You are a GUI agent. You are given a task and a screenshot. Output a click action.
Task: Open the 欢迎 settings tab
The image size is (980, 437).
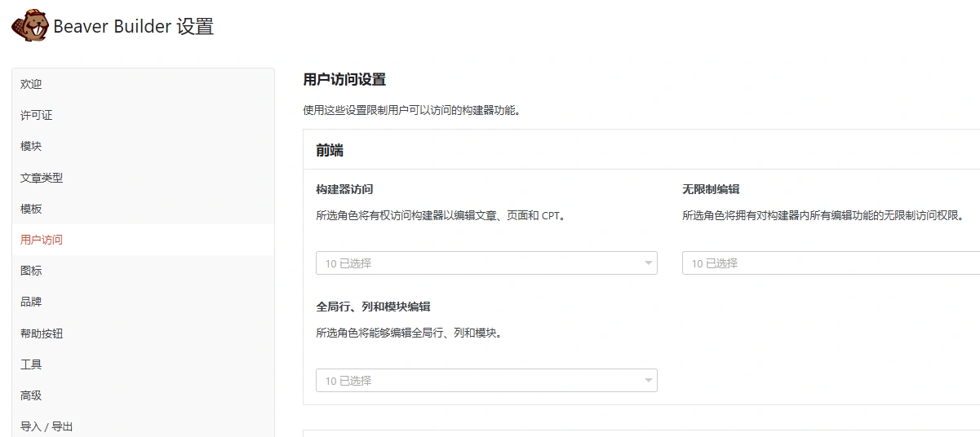(144, 84)
